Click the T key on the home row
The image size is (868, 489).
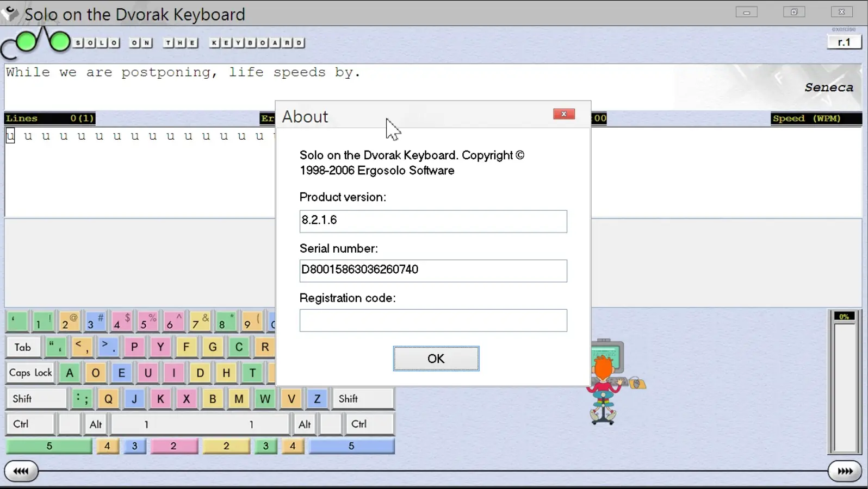point(252,373)
